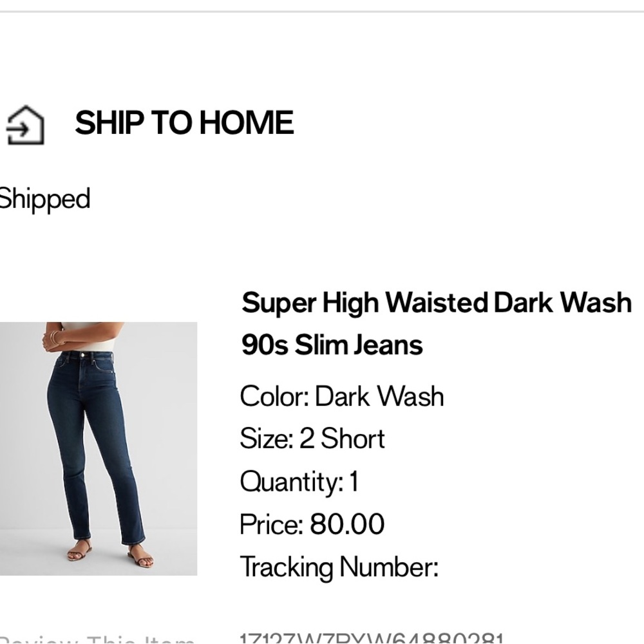Click the 90s Slim Jeans title text
Viewport: 644px width, 644px height.
332,345
